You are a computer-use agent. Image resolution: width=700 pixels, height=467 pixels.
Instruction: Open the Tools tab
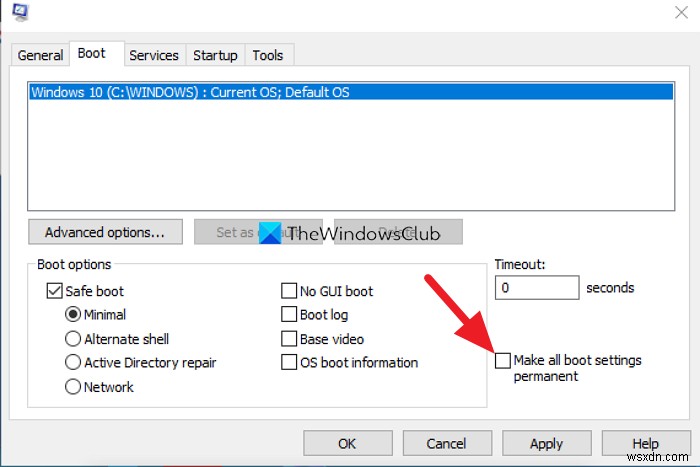tap(268, 55)
